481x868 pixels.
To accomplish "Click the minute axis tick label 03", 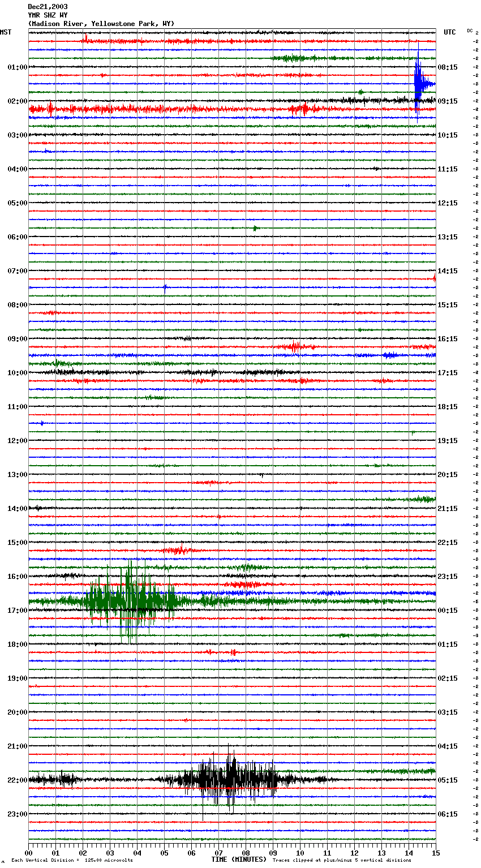I will pyautogui.click(x=110, y=853).
